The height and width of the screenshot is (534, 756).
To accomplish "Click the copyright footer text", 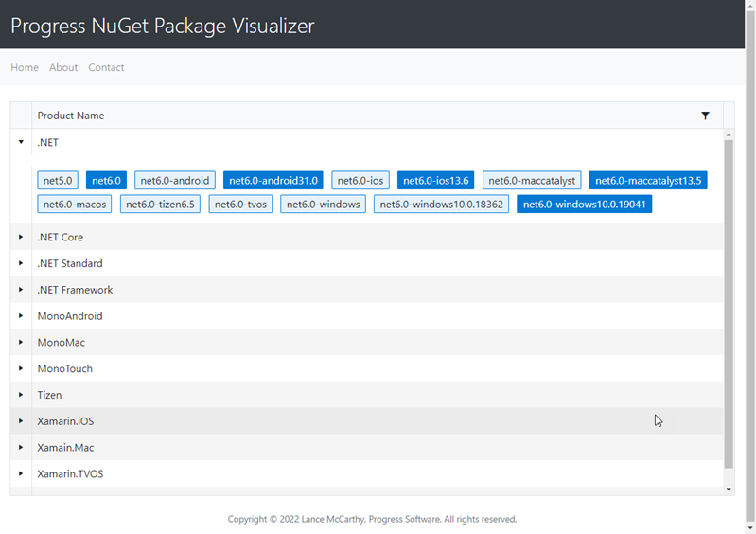I will pyautogui.click(x=372, y=519).
